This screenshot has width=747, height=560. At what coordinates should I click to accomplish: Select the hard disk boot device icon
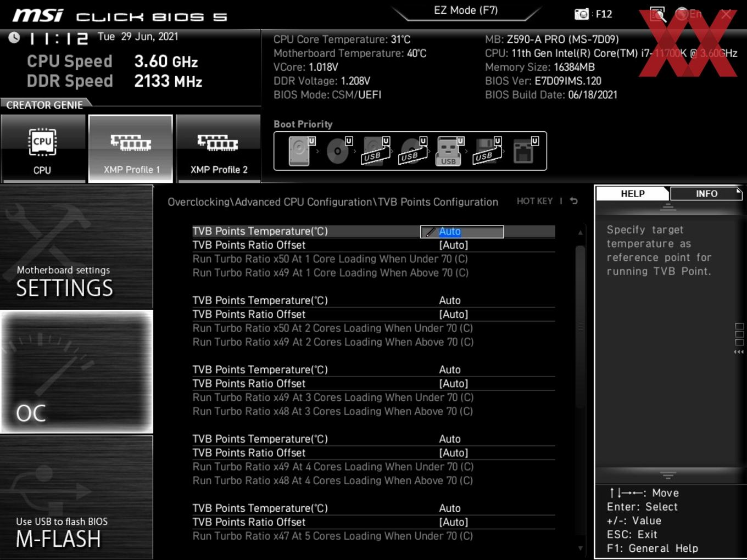point(300,151)
